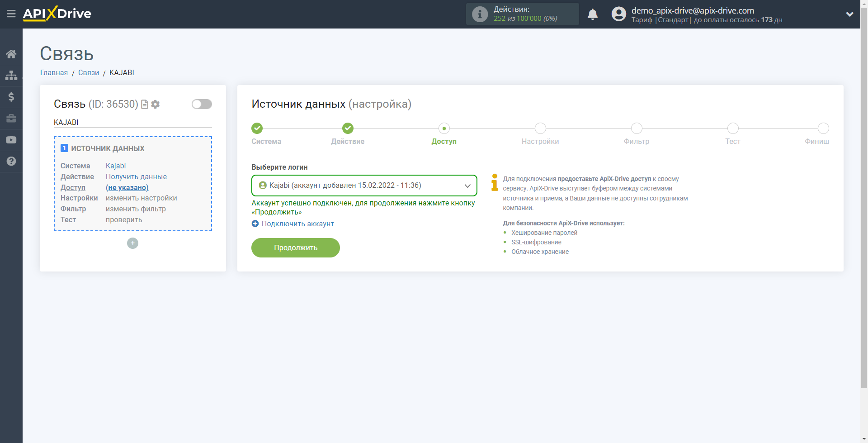Open the Home sidebar icon

(11, 54)
